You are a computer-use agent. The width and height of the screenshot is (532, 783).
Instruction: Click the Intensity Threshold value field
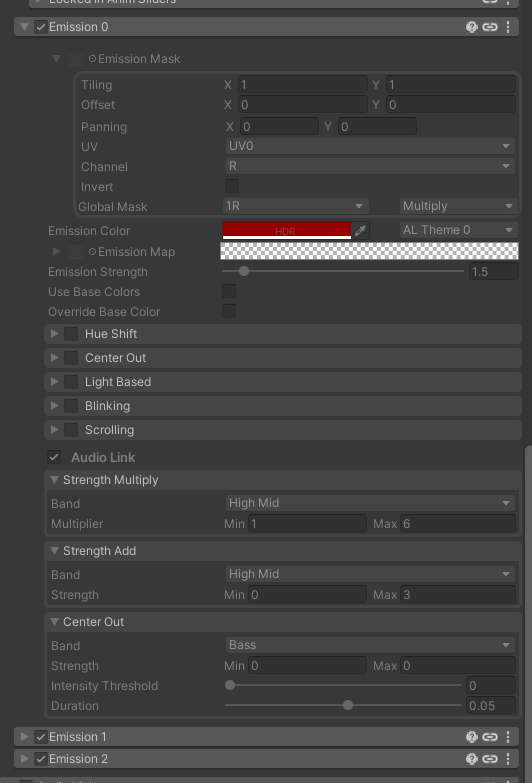click(x=491, y=686)
